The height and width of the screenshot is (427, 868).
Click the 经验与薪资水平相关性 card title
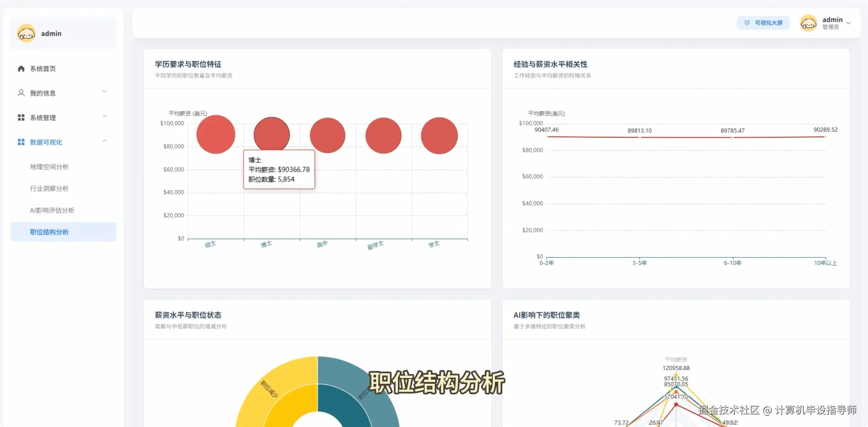pyautogui.click(x=550, y=64)
